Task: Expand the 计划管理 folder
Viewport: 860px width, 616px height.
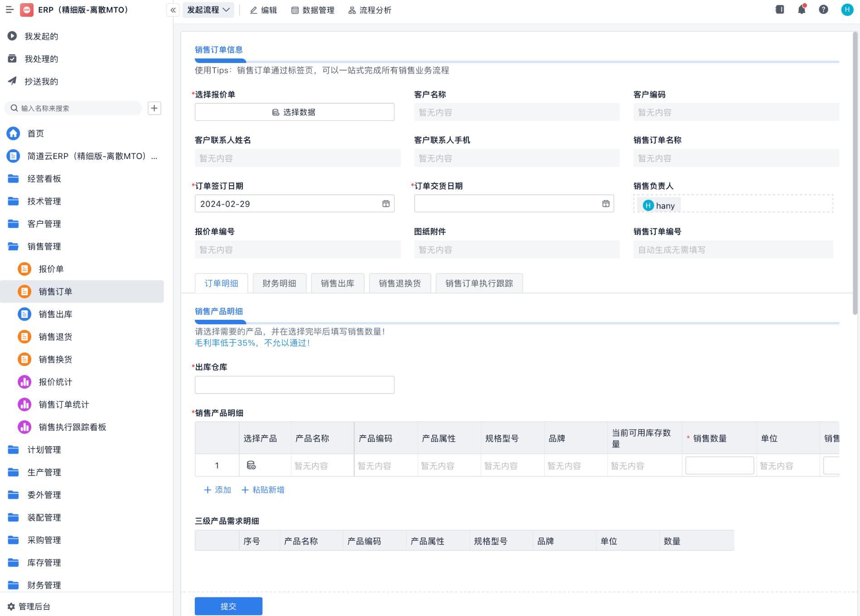Action: 44,450
